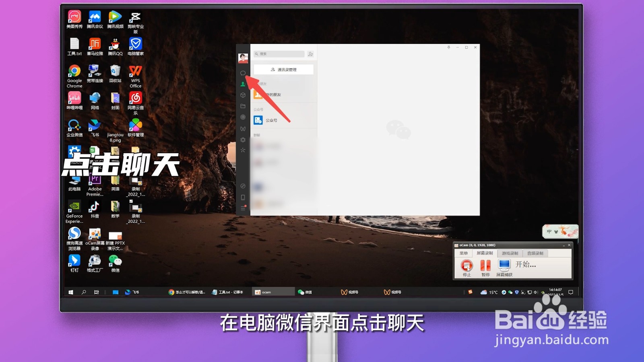Open the 菜单 menu in oCam
The image size is (644, 362).
464,253
